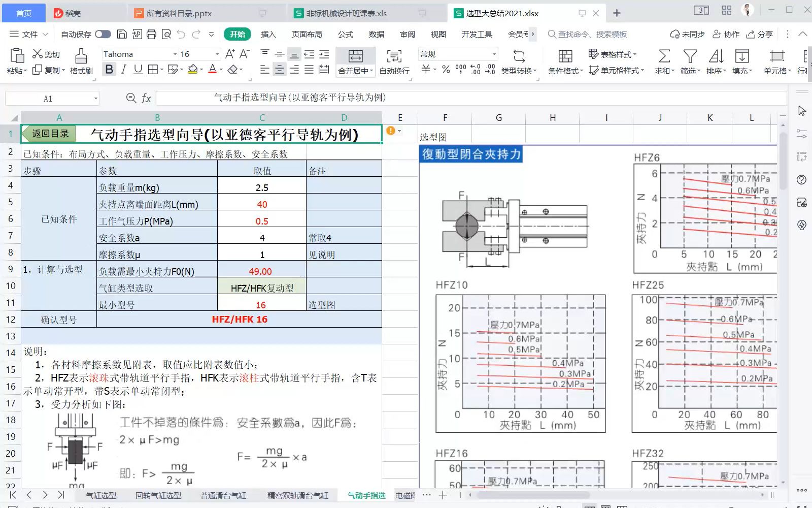Click the yellow warning indicator near E1
The width and height of the screenshot is (812, 508).
coord(390,131)
